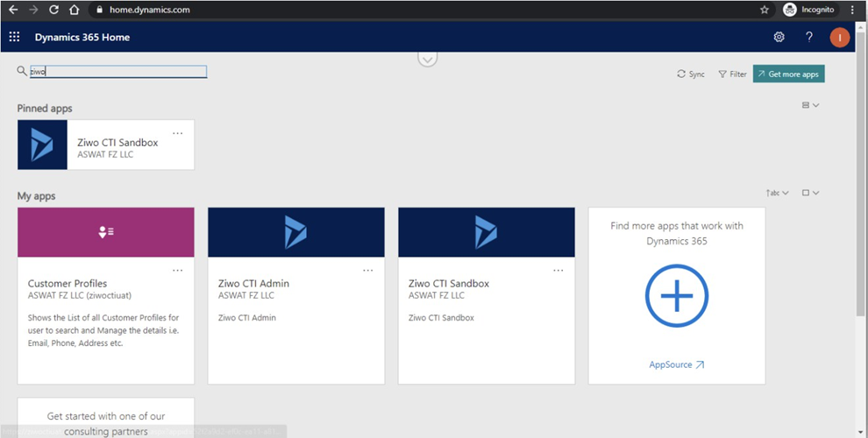Click the Get more apps button
The image size is (868, 438).
(x=788, y=74)
